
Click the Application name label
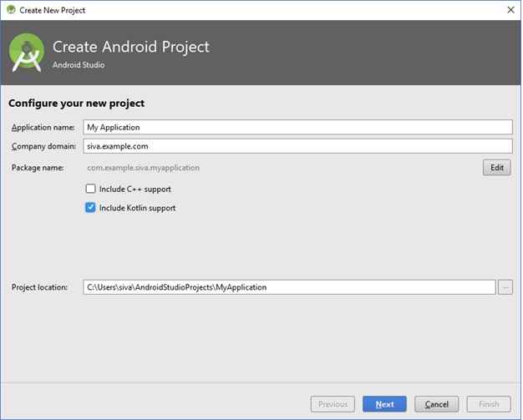(x=43, y=128)
